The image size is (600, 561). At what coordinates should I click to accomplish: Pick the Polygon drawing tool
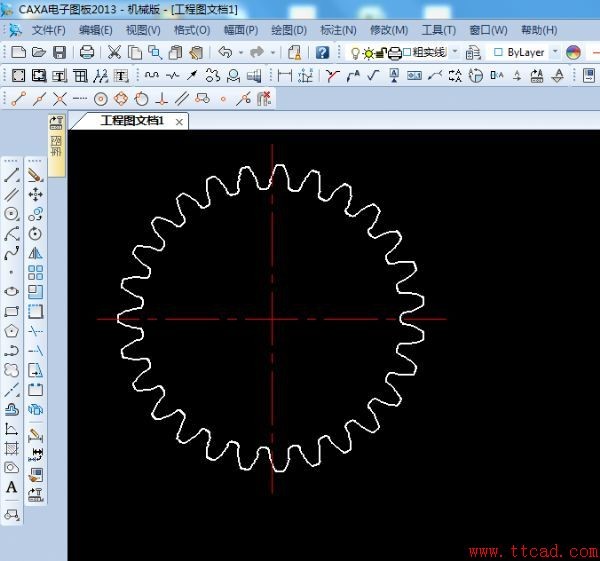(x=12, y=330)
